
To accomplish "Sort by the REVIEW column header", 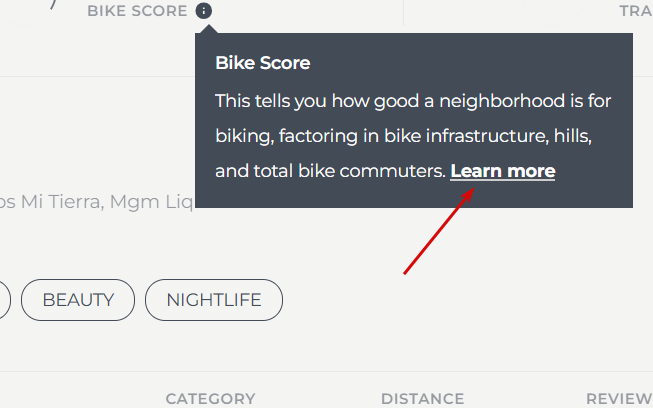I will [619, 398].
